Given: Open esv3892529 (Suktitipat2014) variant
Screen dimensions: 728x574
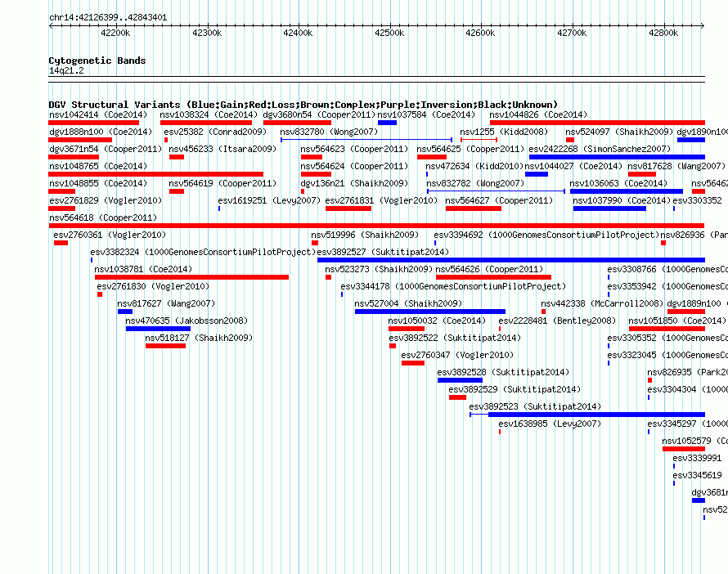Looking at the screenshot, I should pos(515,389).
